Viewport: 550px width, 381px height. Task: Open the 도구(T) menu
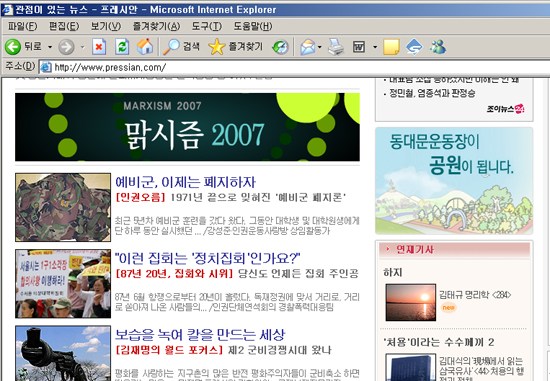coord(207,26)
